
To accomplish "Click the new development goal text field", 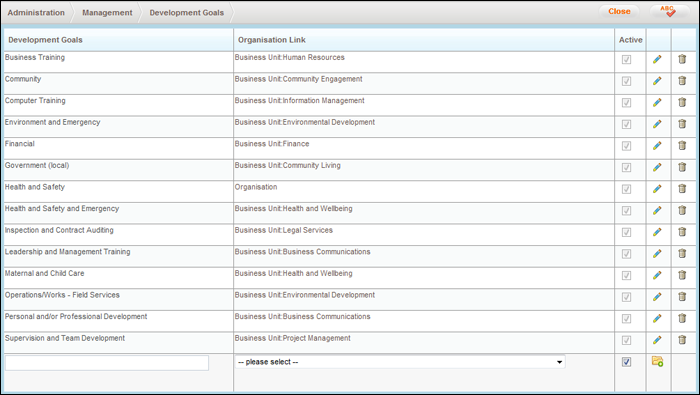I will click(x=107, y=363).
